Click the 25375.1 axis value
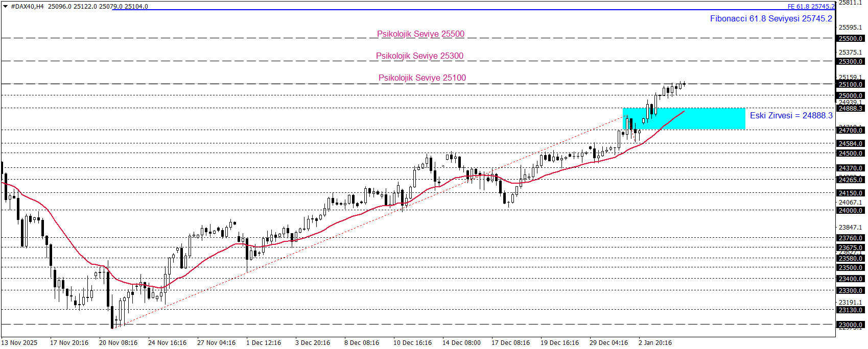Screen dimensions: 868x349 [850, 52]
